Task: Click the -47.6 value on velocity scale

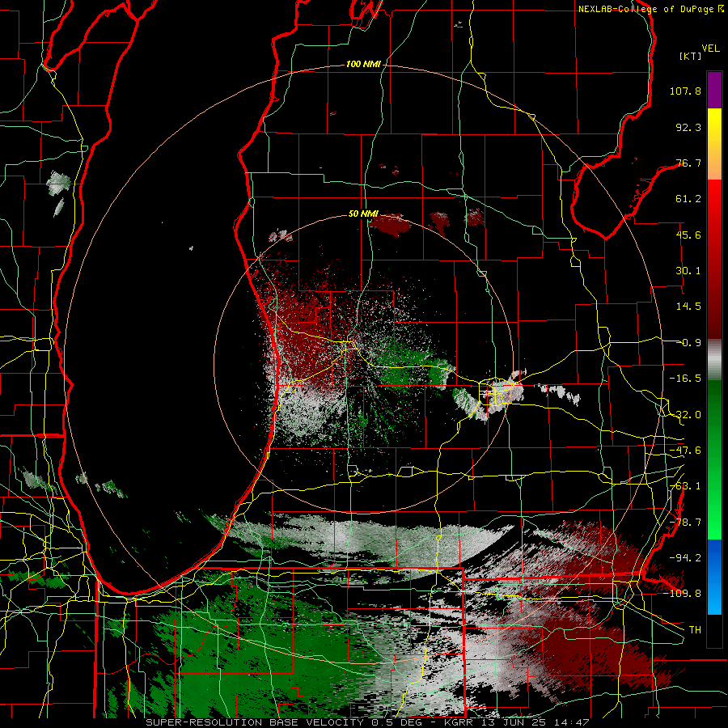Action: coord(685,451)
